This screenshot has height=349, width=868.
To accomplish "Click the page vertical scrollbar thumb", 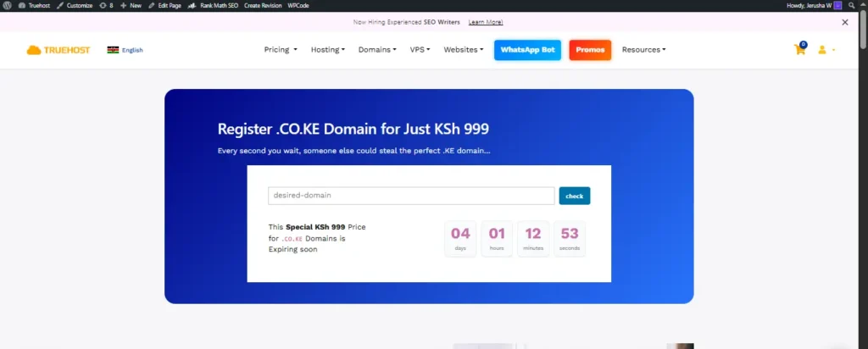I will 863,28.
